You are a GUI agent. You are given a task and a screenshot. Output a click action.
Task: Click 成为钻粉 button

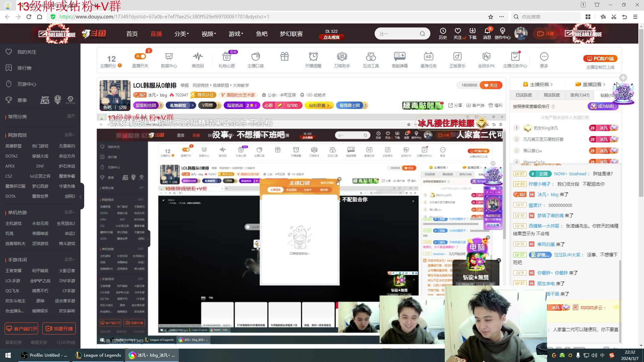(x=603, y=106)
